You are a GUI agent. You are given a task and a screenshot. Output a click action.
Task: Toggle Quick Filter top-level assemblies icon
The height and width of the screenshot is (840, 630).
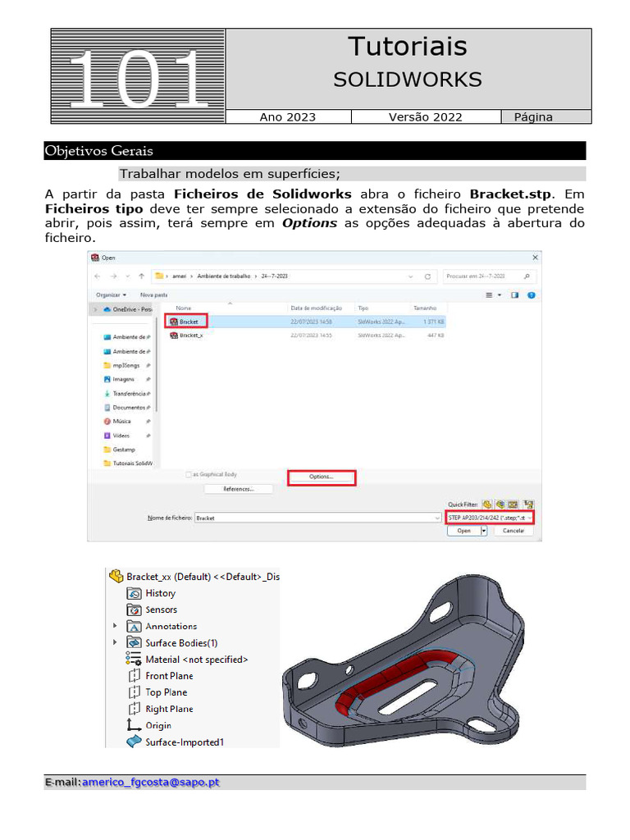tap(529, 504)
